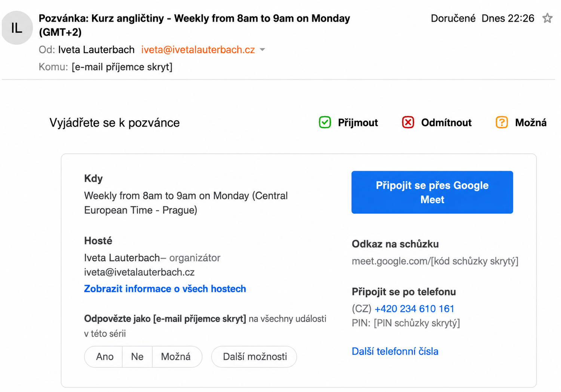Star this invitation email
Image resolution: width=561 pixels, height=392 pixels.
pyautogui.click(x=547, y=18)
